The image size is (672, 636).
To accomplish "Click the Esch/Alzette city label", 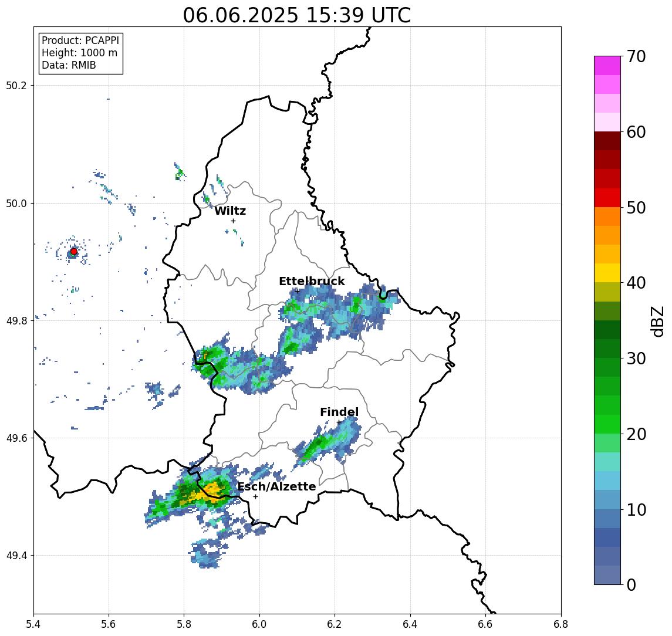I will click(276, 487).
